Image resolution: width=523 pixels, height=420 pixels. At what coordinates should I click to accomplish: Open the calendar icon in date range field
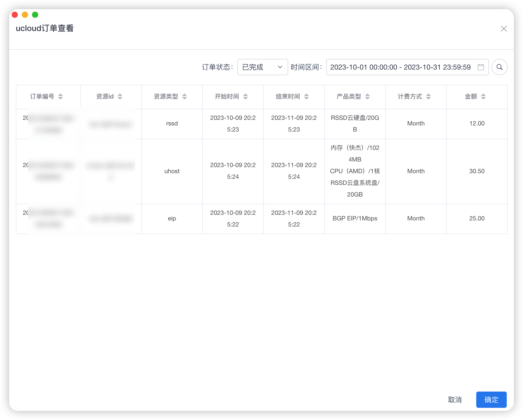point(481,67)
